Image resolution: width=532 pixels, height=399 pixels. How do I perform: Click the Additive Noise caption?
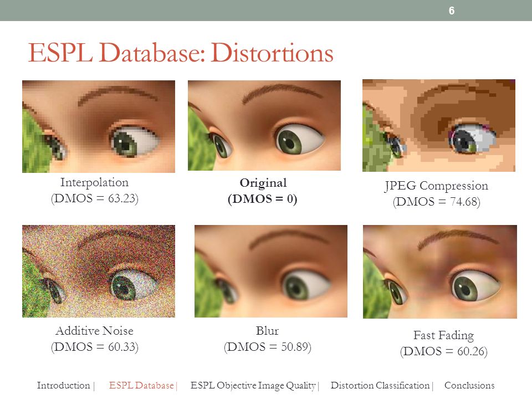(x=94, y=331)
